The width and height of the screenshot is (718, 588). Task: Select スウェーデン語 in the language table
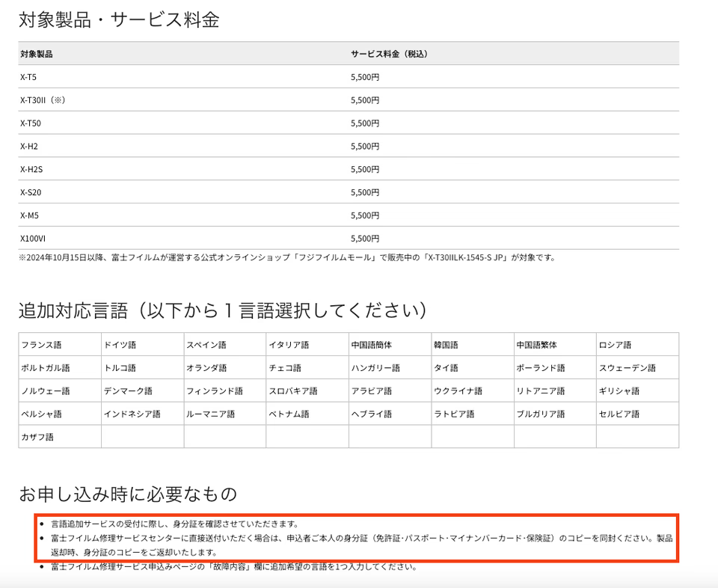click(637, 367)
